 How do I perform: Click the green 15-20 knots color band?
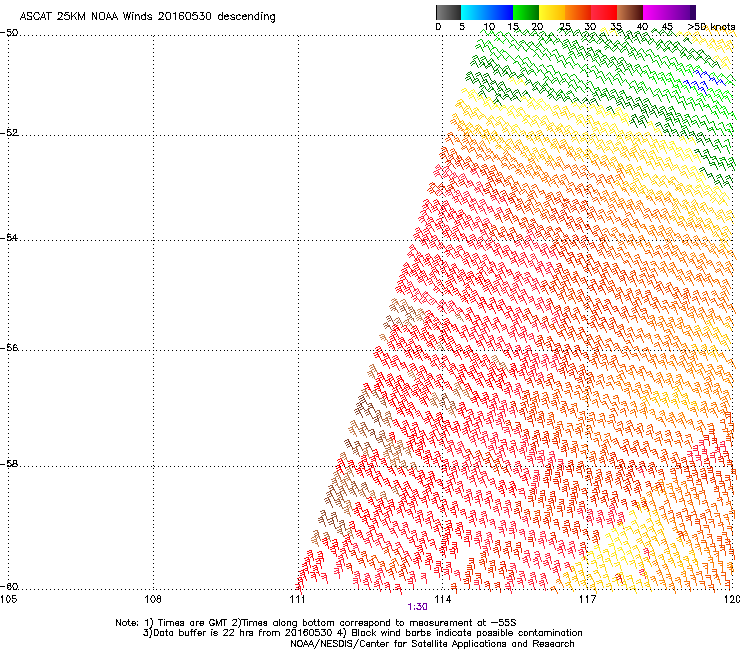click(526, 13)
